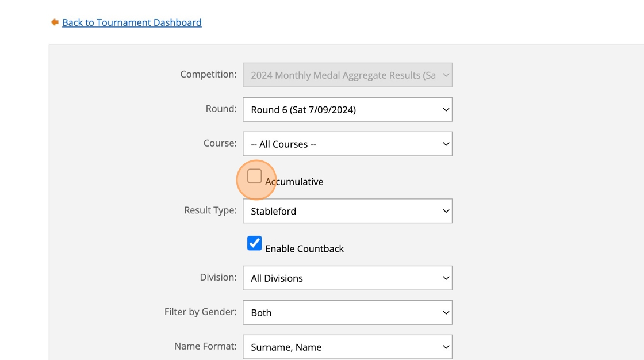Click the Division field label
The image size is (644, 360).
(218, 277)
